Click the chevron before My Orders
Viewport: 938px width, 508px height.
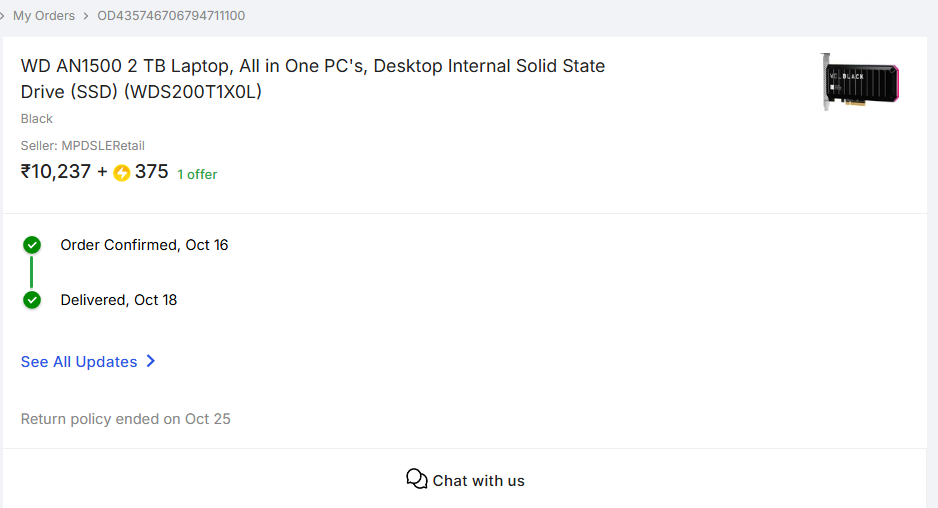(x=3, y=16)
